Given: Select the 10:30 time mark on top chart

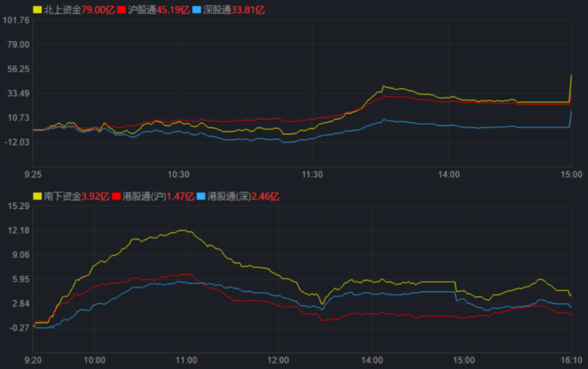Looking at the screenshot, I should 177,175.
